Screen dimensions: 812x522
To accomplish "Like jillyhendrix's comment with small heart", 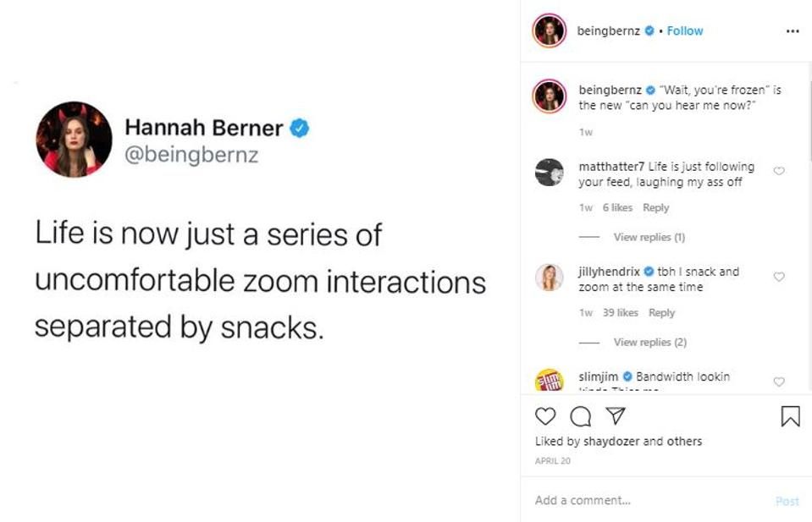I will tap(779, 277).
